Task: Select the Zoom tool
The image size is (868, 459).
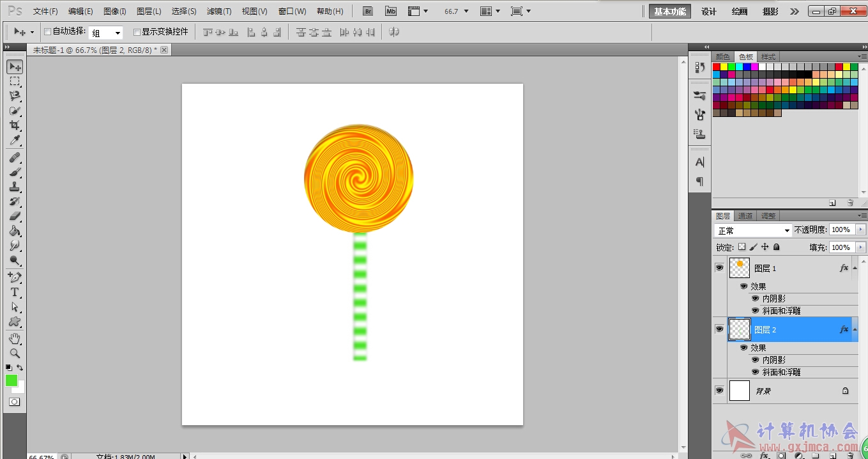Action: coord(15,353)
